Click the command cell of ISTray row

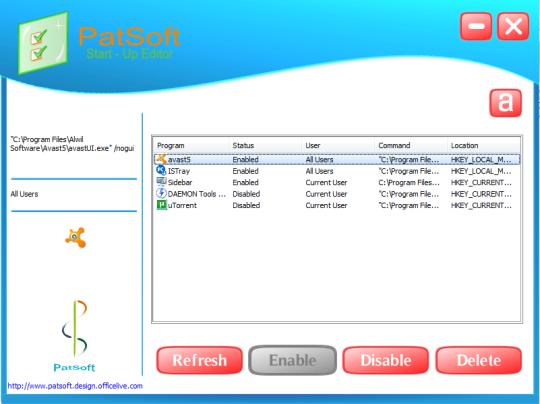[409, 171]
